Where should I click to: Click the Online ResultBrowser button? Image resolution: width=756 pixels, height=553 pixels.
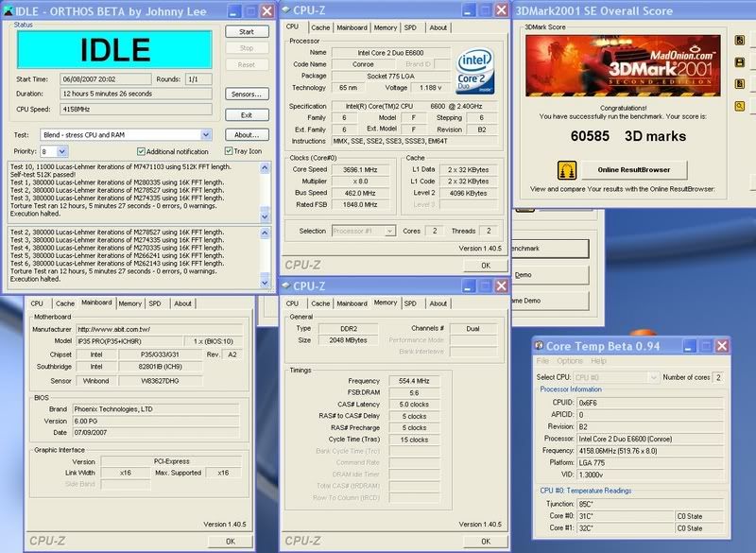[x=634, y=170]
